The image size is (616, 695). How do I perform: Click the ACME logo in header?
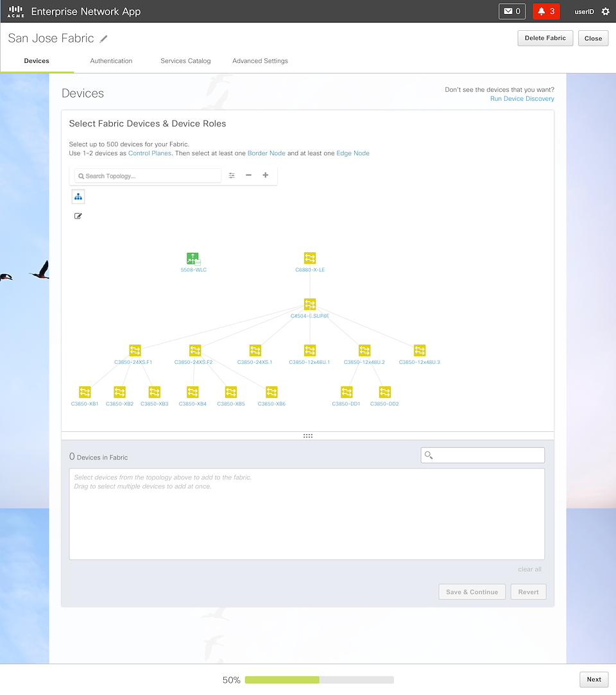tap(15, 12)
